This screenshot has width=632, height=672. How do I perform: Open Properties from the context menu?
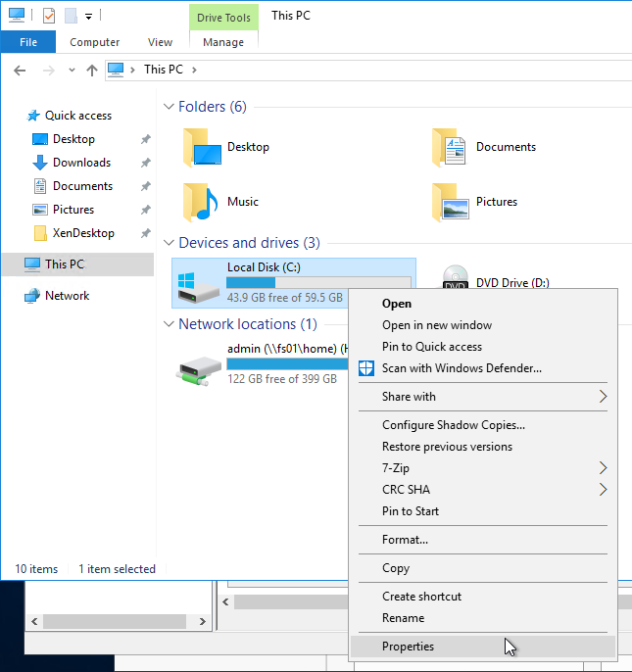[483, 647]
